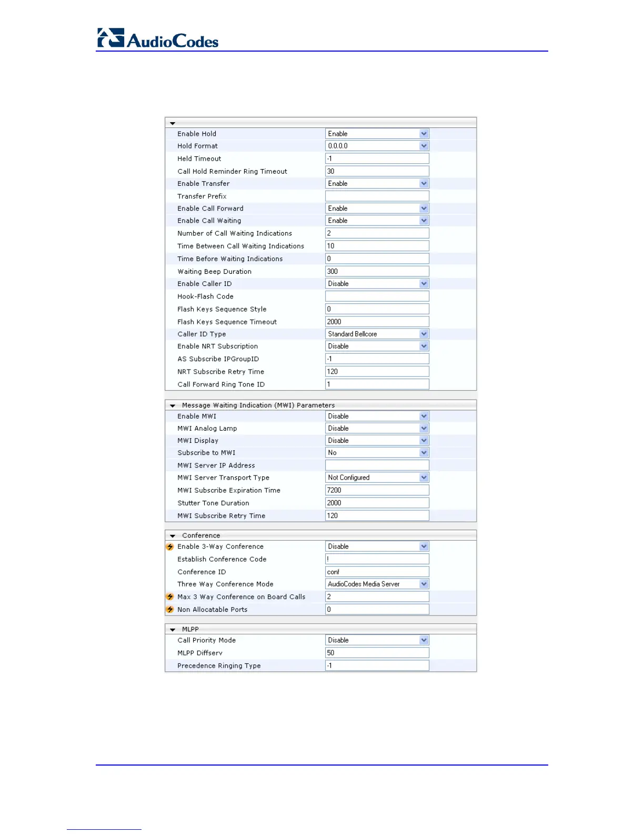Open the Hold Format dropdown
Image resolution: width=644 pixels, height=834 pixels.
(x=377, y=146)
